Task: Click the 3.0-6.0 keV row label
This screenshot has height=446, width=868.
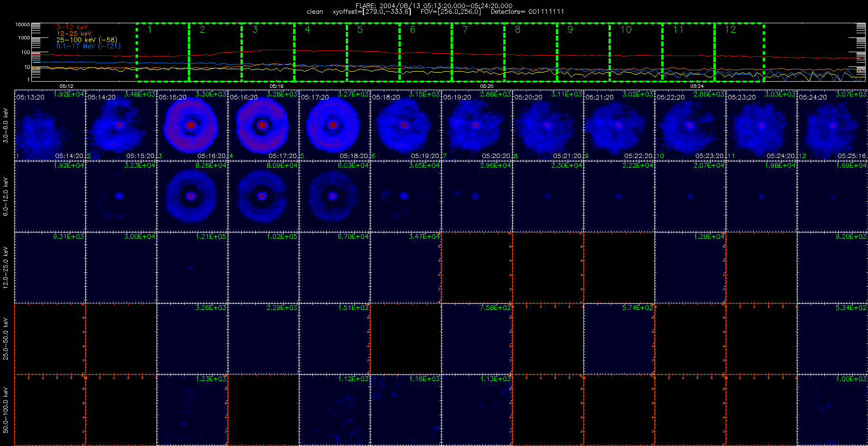Action: tap(6, 125)
